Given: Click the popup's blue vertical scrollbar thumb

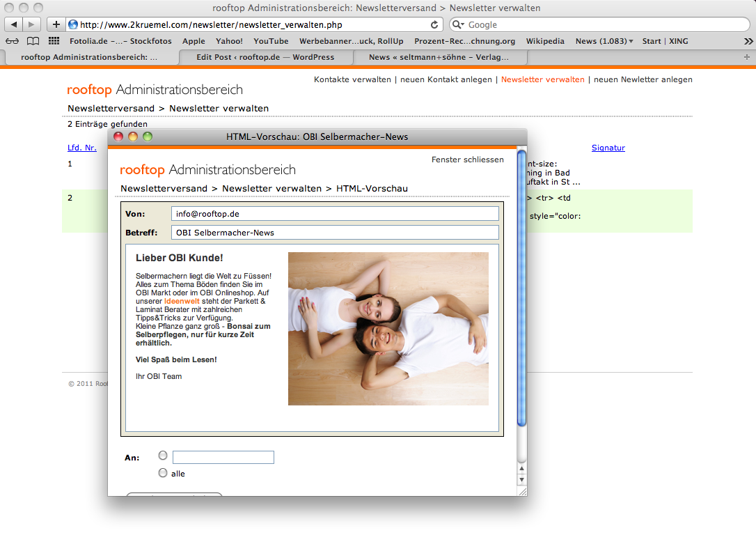Looking at the screenshot, I should pos(521,288).
